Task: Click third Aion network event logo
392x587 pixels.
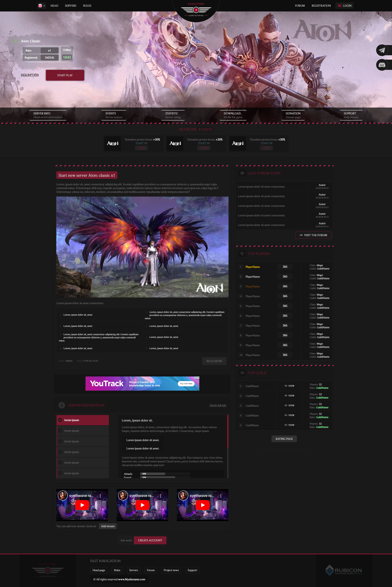Action: [237, 143]
